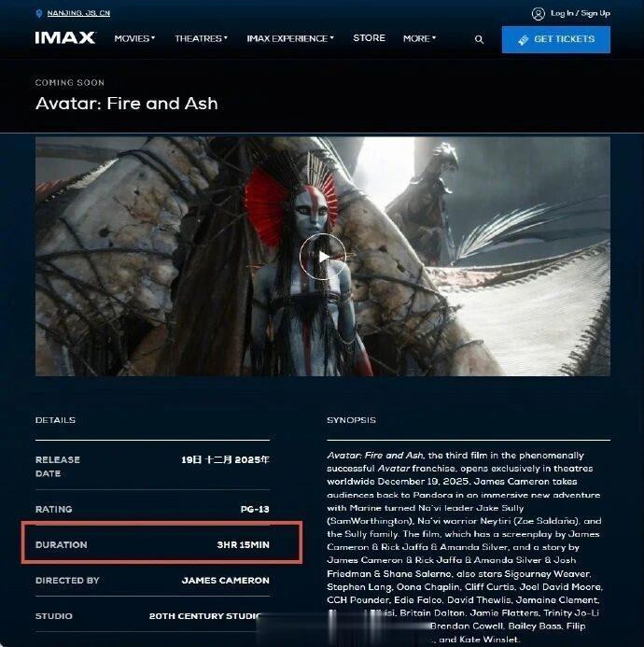
Task: Play the Avatar trailer video
Action: 322,257
